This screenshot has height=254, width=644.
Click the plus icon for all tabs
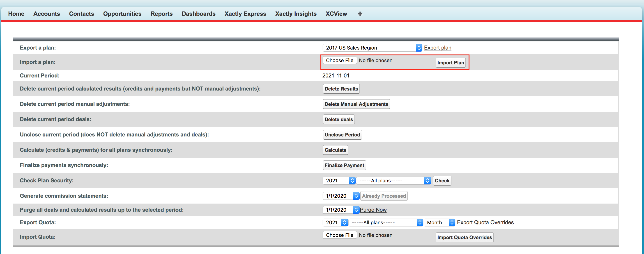pyautogui.click(x=360, y=14)
